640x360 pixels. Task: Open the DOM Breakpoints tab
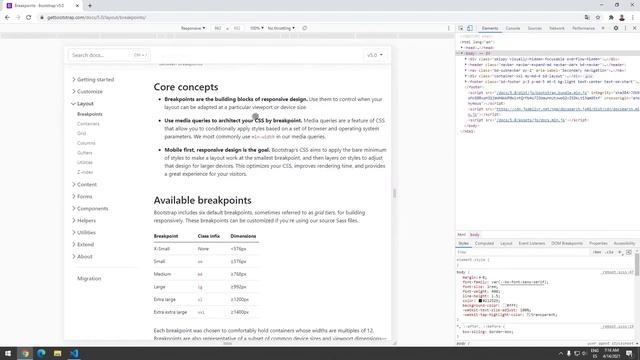[567, 243]
